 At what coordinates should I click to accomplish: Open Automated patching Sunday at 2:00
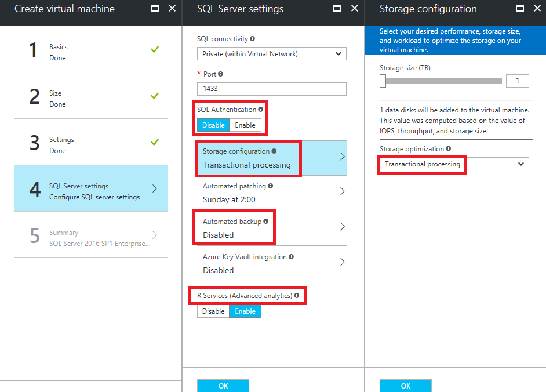pos(272,193)
